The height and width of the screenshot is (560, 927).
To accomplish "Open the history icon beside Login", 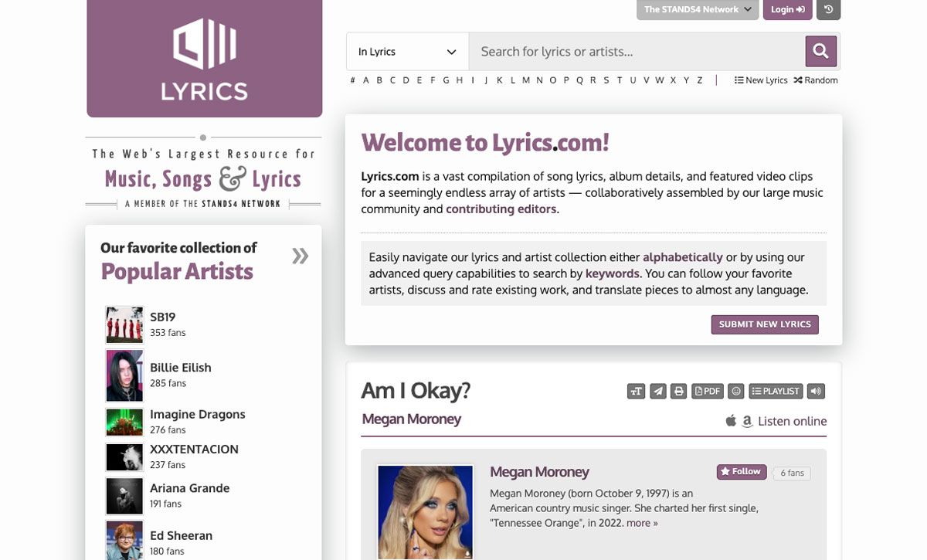I will pos(828,9).
